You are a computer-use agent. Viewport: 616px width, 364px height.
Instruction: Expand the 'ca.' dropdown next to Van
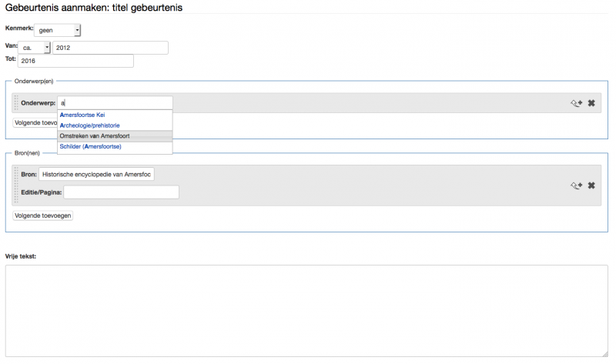tap(36, 48)
